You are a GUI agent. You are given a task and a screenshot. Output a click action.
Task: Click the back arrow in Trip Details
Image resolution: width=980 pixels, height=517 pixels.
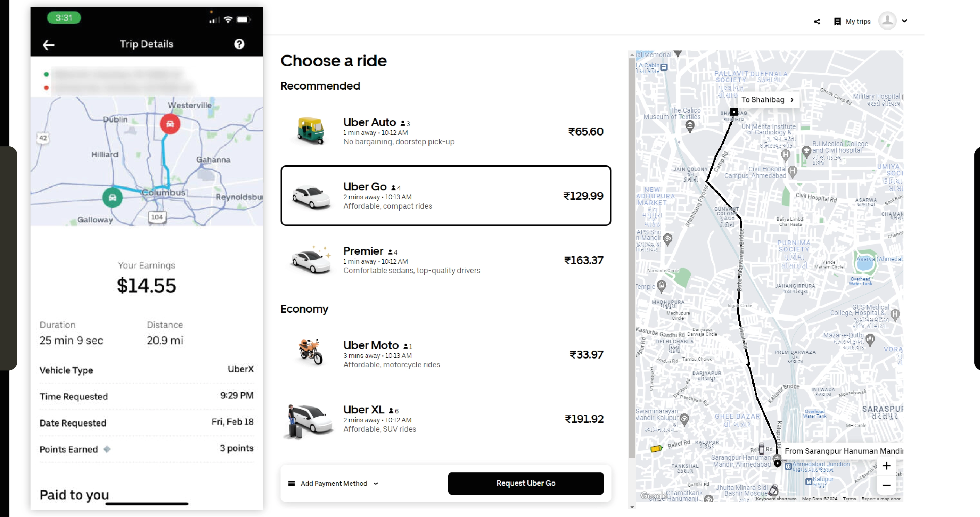tap(49, 44)
